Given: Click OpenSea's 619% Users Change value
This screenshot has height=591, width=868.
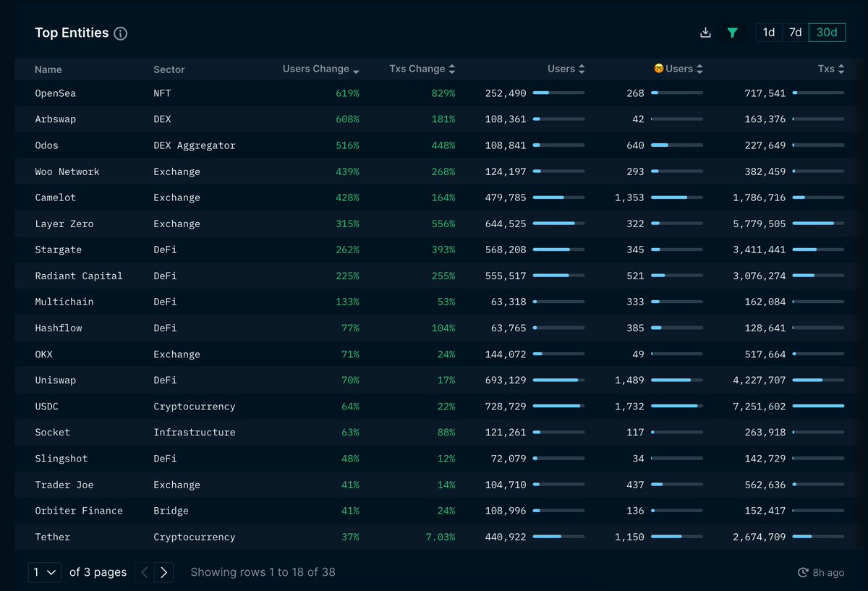Looking at the screenshot, I should click(x=347, y=93).
